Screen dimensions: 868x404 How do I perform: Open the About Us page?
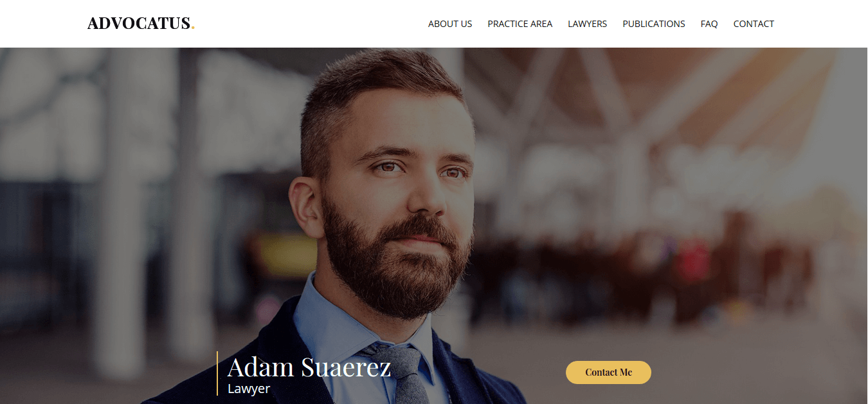450,24
